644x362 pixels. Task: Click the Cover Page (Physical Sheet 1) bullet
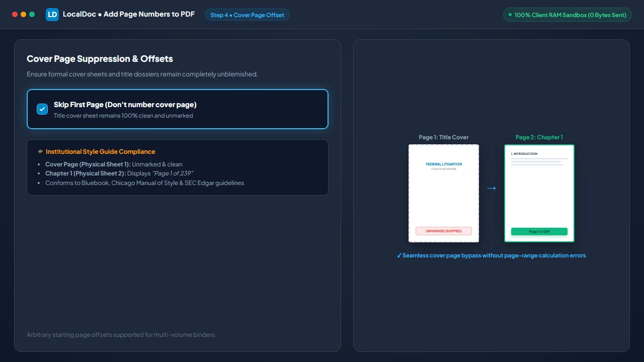[114, 164]
